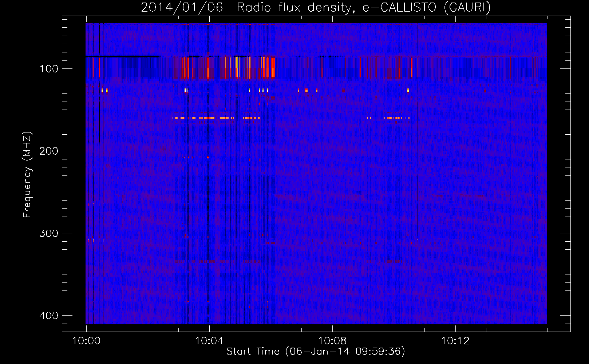Click the 'Start Time (06-Jan-14 09:59:36)' label
The height and width of the screenshot is (364, 589).
316,352
